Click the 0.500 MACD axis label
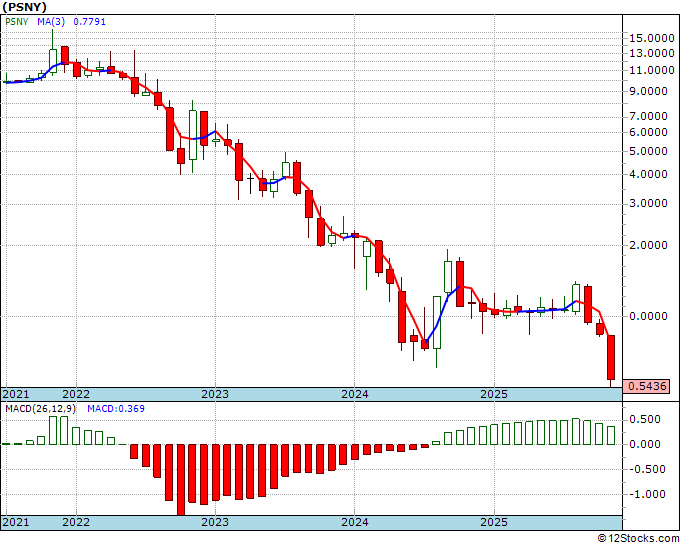Image resolution: width=680 pixels, height=546 pixels. coord(645,419)
